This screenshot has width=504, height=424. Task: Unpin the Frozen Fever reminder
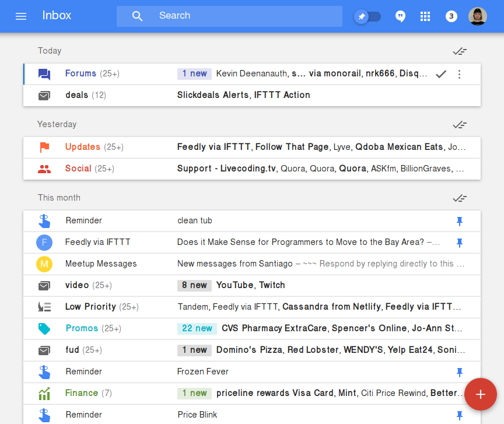coord(460,372)
